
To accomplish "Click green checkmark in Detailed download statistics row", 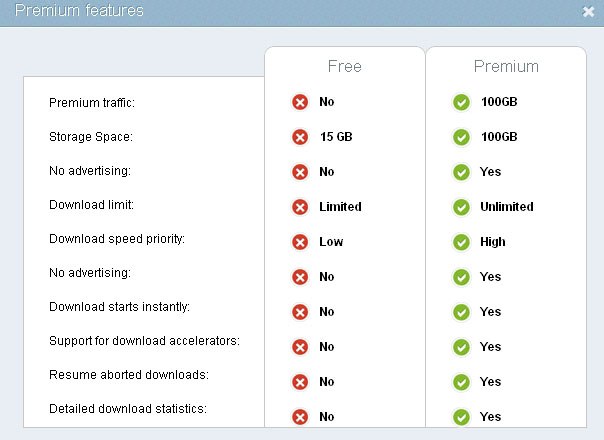I will [461, 417].
